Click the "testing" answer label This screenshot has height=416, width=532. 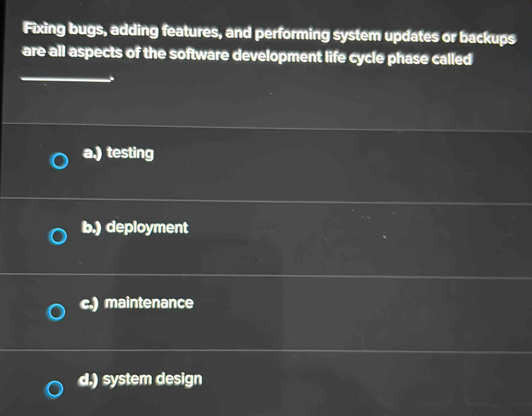click(131, 154)
